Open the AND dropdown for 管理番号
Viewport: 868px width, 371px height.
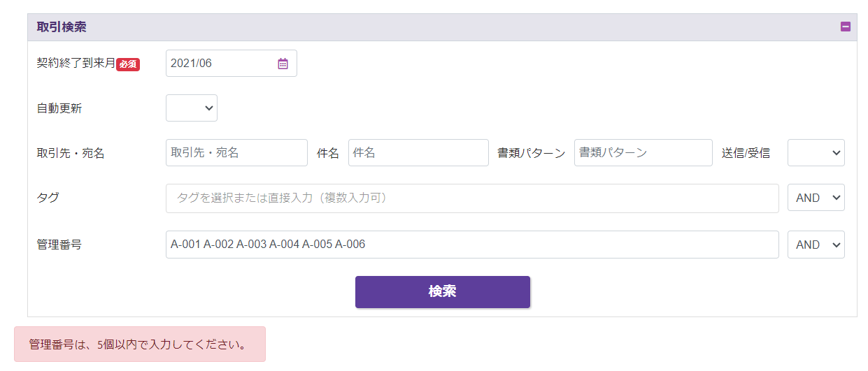coord(816,245)
